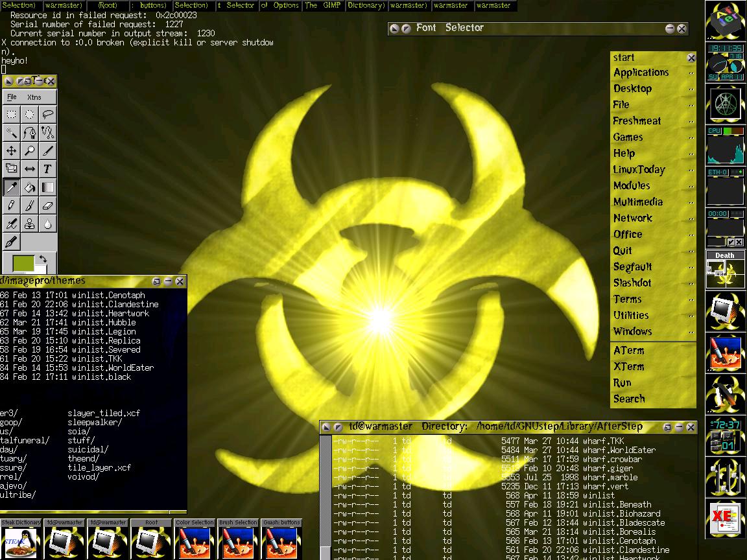Select the Gradient blend tool
Screen dimensions: 747x560
[x=47, y=188]
